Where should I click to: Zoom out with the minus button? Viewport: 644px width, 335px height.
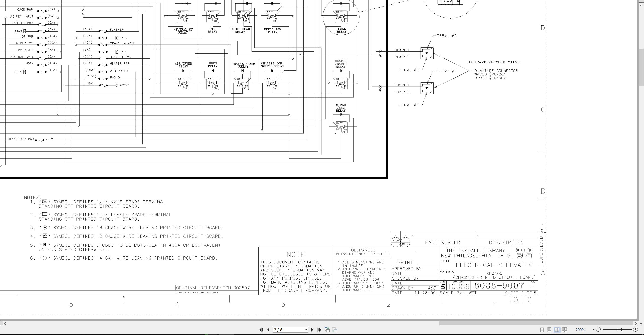pyautogui.click(x=598, y=329)
